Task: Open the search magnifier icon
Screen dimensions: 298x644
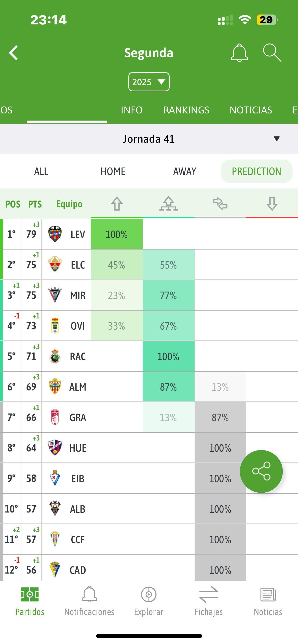Action: pyautogui.click(x=272, y=53)
